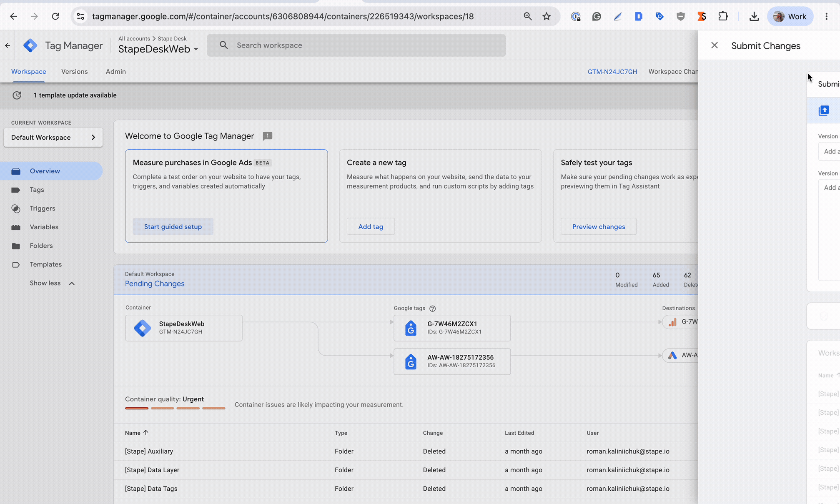Open the Grammarly extension icon

(597, 16)
